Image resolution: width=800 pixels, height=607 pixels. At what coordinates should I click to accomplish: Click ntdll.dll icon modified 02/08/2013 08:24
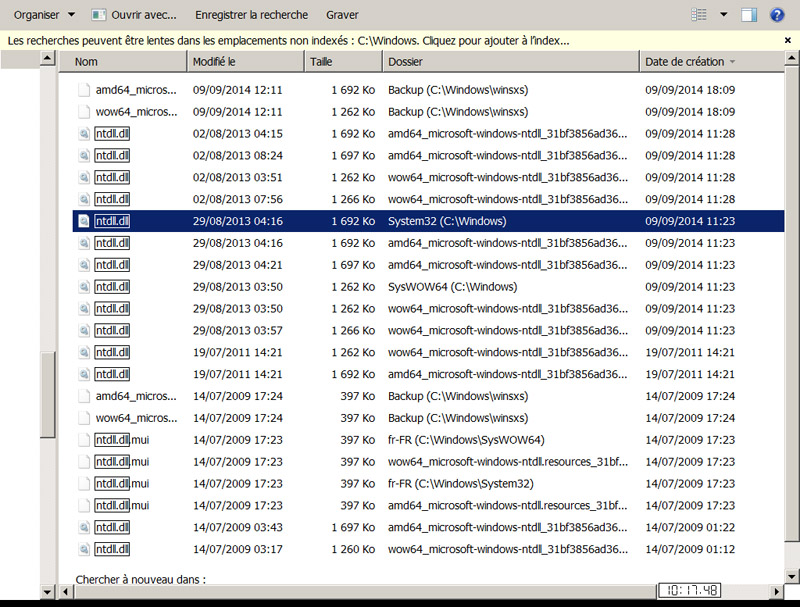coord(84,156)
